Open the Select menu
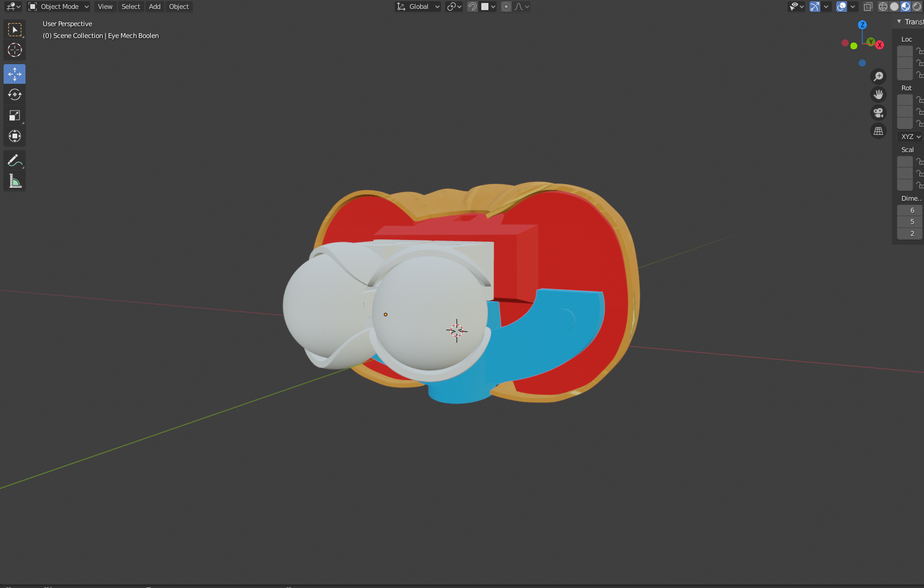The height and width of the screenshot is (588, 924). (131, 7)
